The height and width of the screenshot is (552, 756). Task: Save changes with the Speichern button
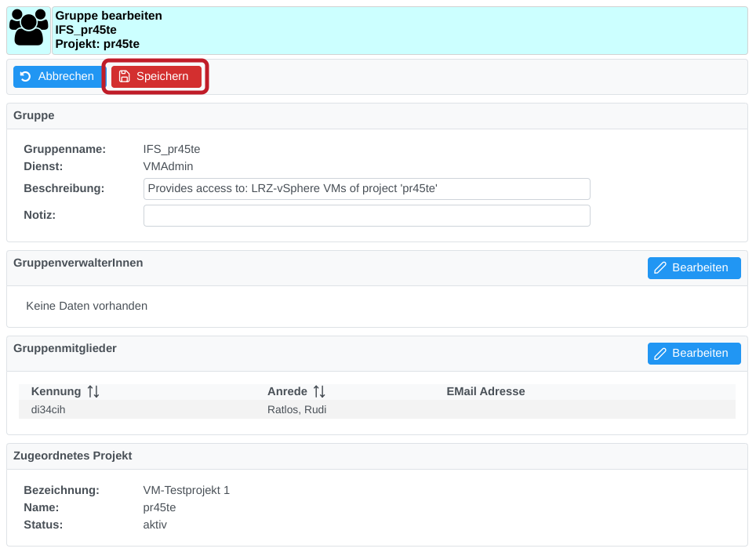coord(156,77)
